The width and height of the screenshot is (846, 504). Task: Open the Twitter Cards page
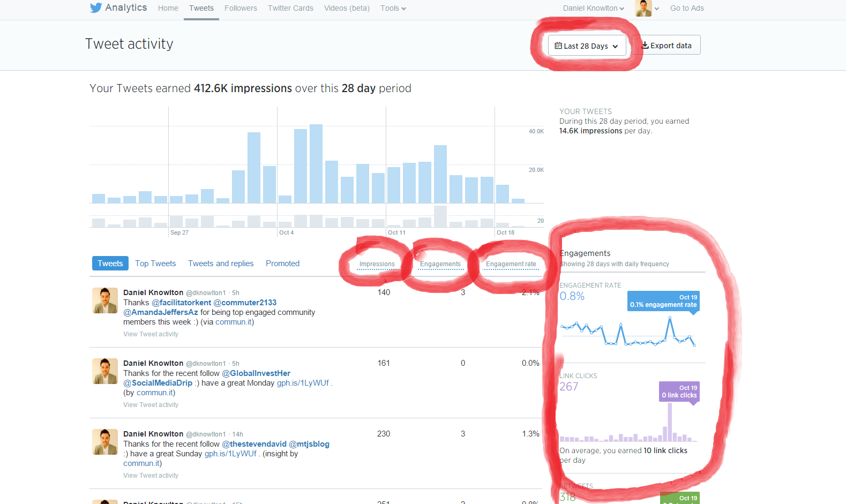click(x=290, y=8)
